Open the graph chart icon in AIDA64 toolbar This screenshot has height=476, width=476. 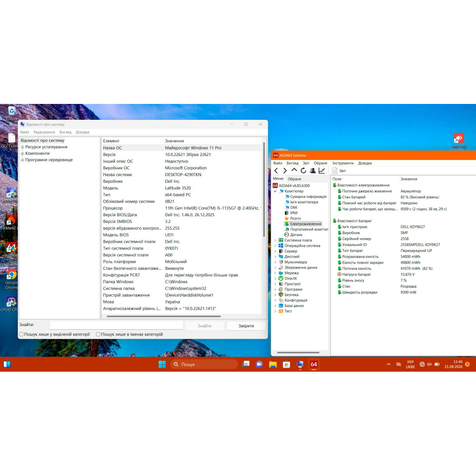coord(322,171)
